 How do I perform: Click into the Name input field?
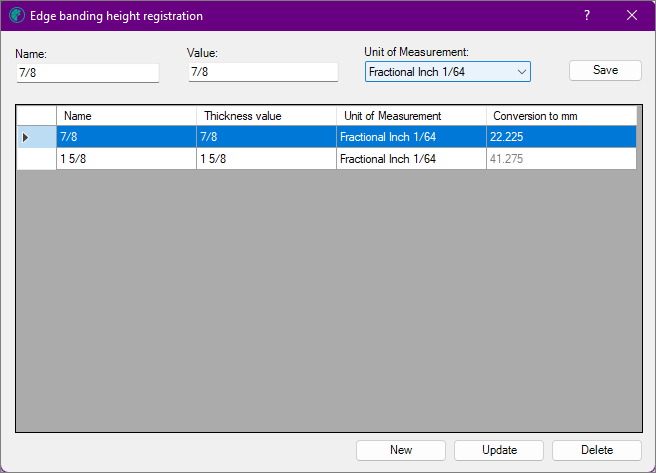(88, 73)
